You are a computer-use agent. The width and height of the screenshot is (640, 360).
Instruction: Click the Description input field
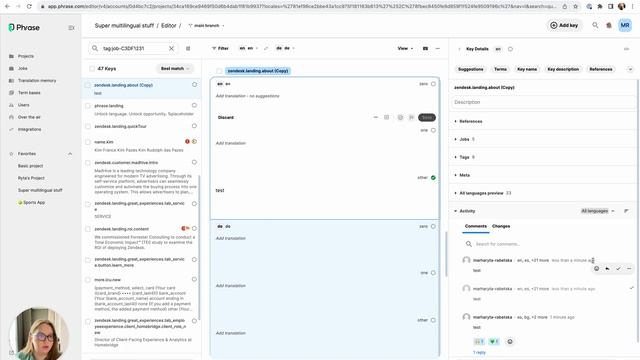coord(544,102)
